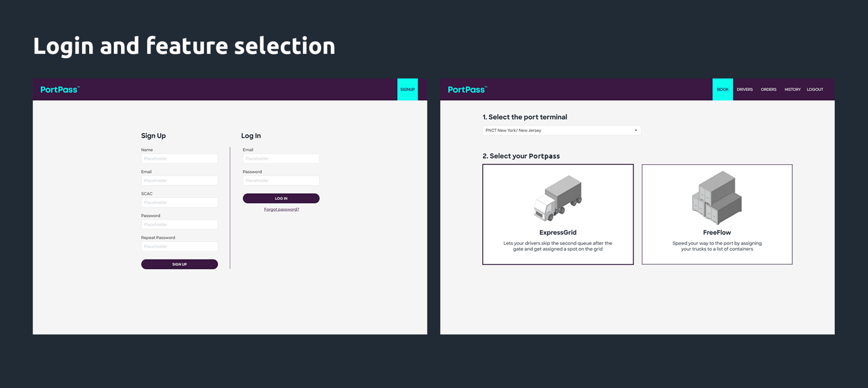Click the PortPass logo on booking page

[467, 89]
